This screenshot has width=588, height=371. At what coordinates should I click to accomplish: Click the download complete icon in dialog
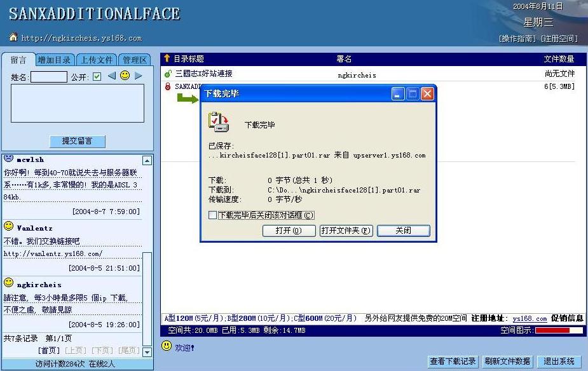click(x=218, y=122)
